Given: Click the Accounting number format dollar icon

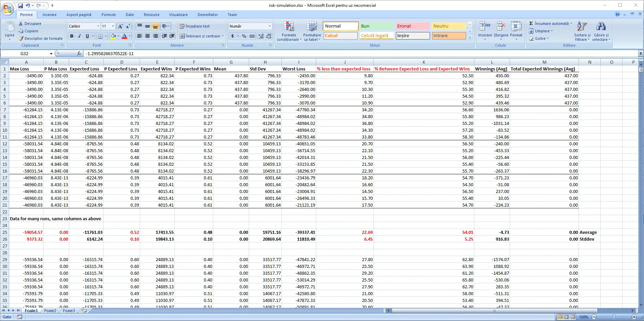Looking at the screenshot, I should pos(232,36).
